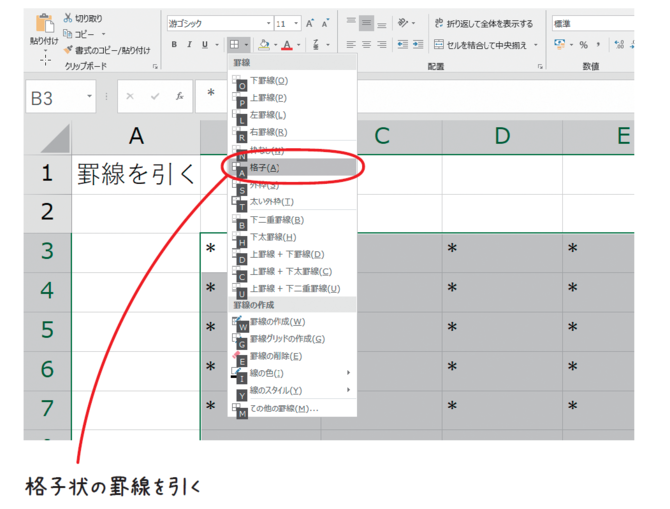Toggle Bold (B) formatting

pos(174,44)
